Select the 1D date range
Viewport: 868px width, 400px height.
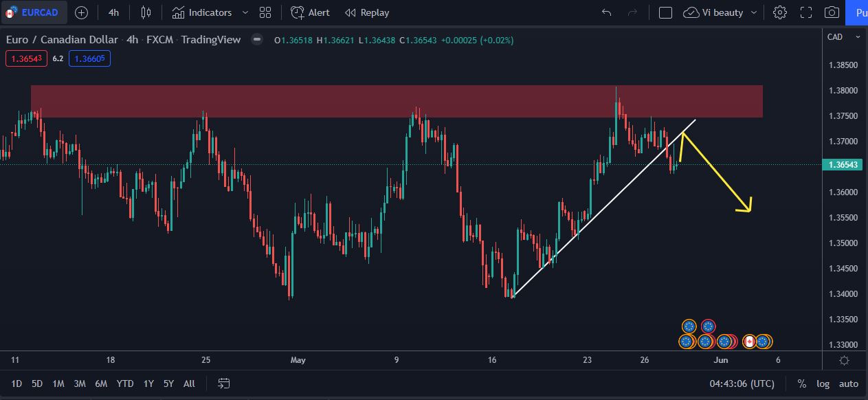16,384
